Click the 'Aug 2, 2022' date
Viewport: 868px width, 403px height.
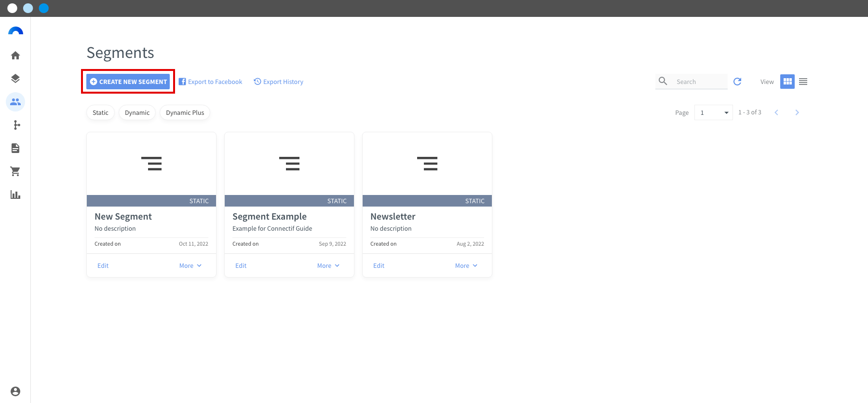pyautogui.click(x=470, y=244)
